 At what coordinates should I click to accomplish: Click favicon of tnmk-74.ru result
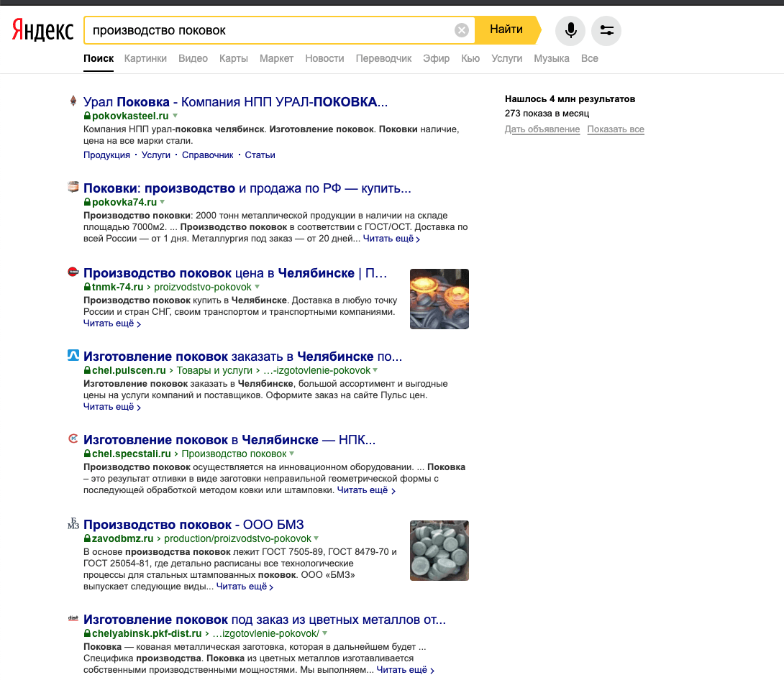coord(73,272)
